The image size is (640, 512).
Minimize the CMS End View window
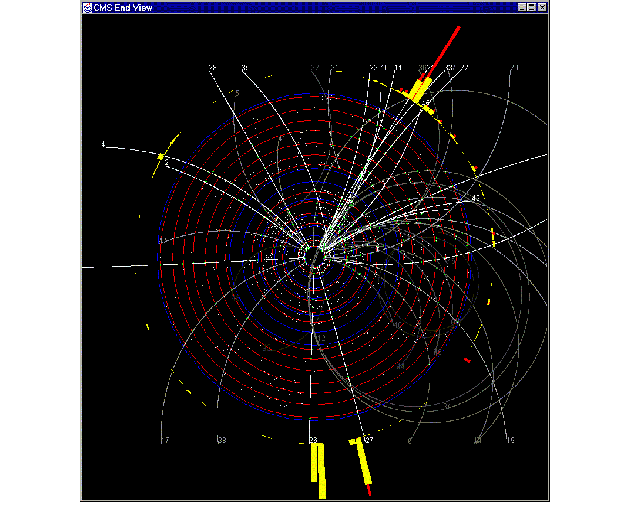click(x=523, y=7)
